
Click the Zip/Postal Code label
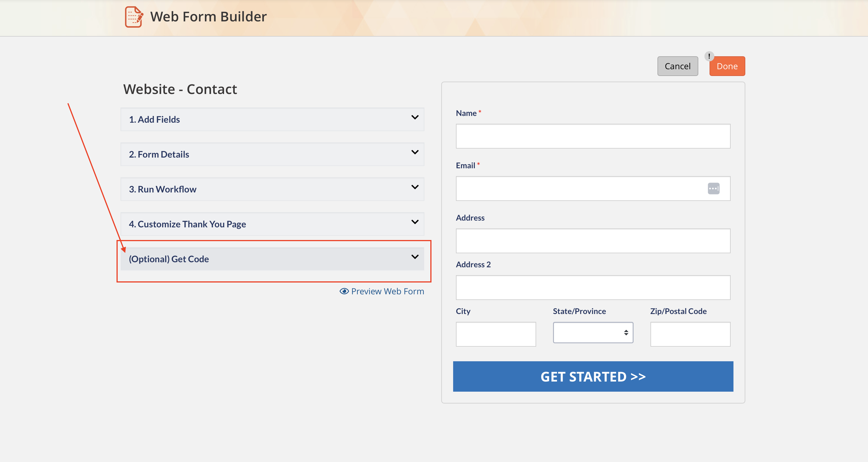(678, 311)
